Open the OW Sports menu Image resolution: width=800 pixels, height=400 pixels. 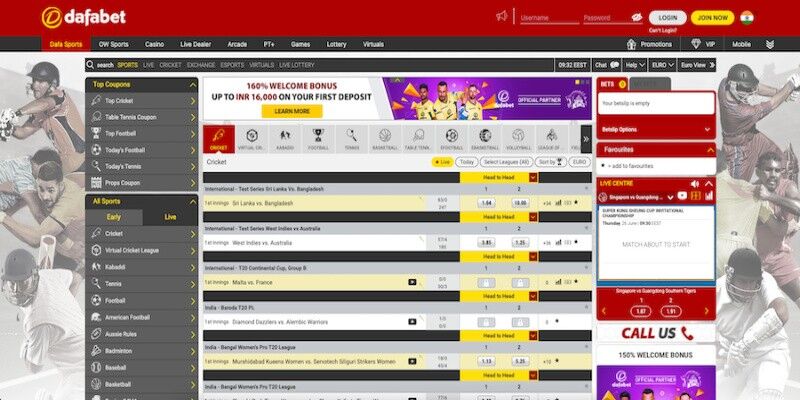pos(114,44)
